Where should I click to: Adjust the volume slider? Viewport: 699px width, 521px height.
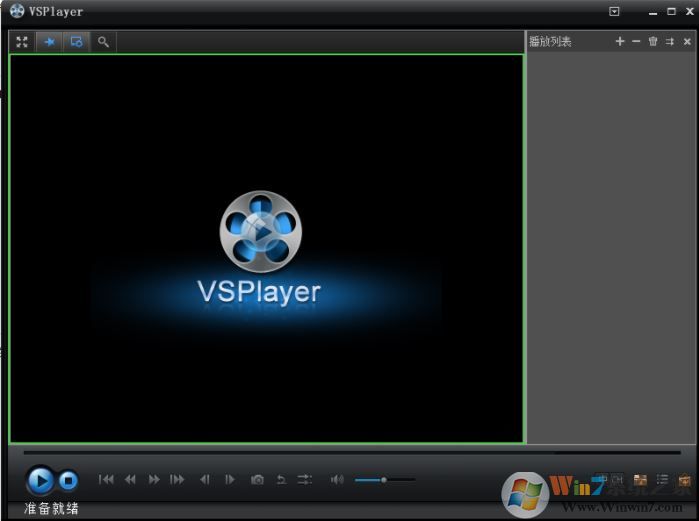(385, 480)
